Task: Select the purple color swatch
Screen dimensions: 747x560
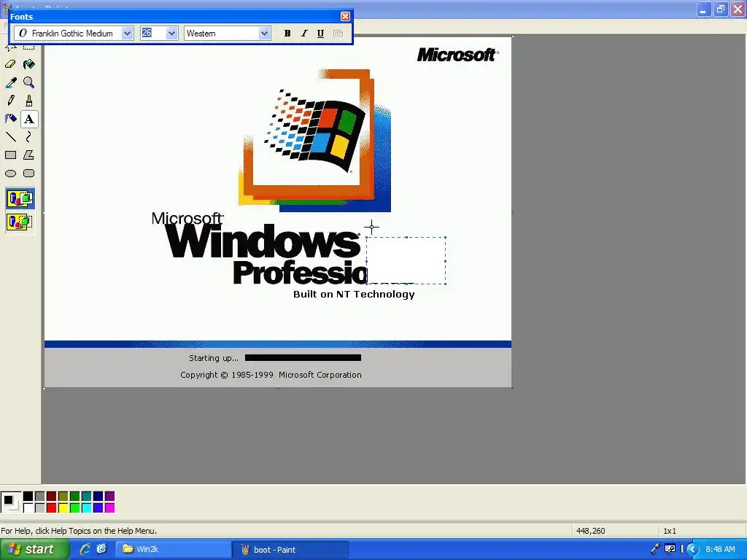Action: (x=110, y=497)
